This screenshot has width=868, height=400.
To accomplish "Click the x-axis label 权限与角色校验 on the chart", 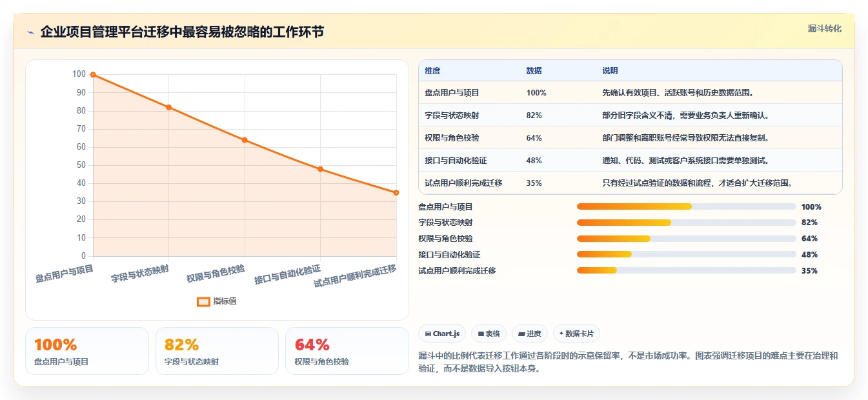I will (x=216, y=274).
